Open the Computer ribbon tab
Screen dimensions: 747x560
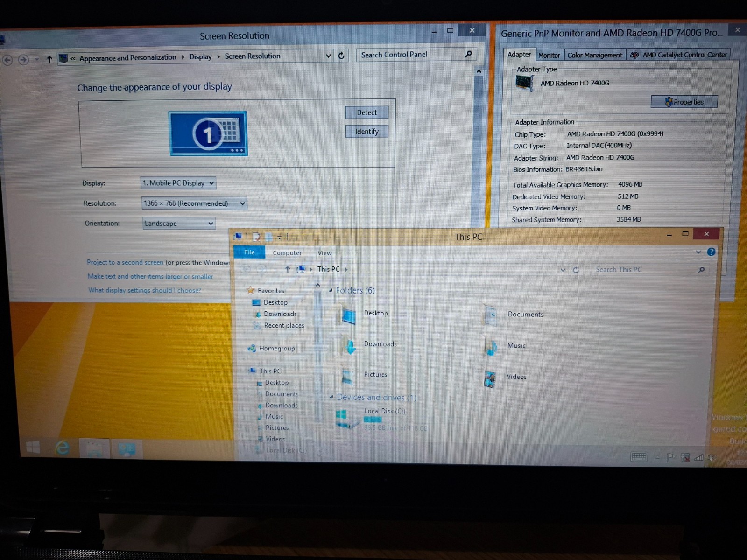287,253
